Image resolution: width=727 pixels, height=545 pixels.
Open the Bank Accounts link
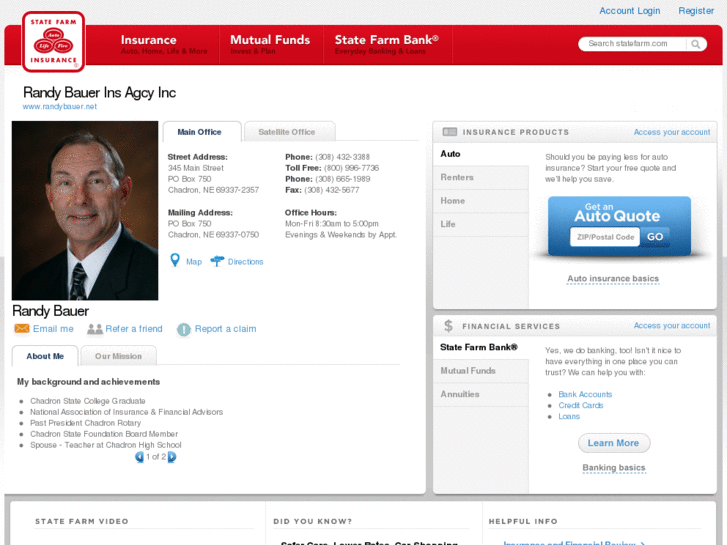[585, 394]
